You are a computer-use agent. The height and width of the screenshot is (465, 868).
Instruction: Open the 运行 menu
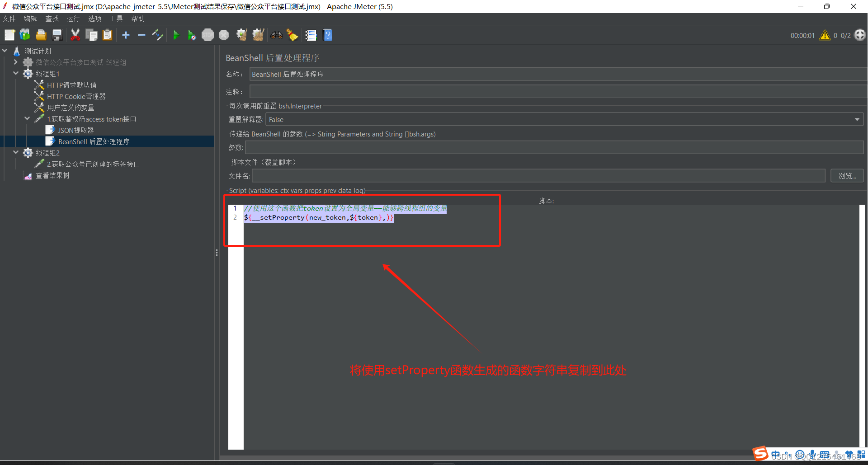pos(73,19)
